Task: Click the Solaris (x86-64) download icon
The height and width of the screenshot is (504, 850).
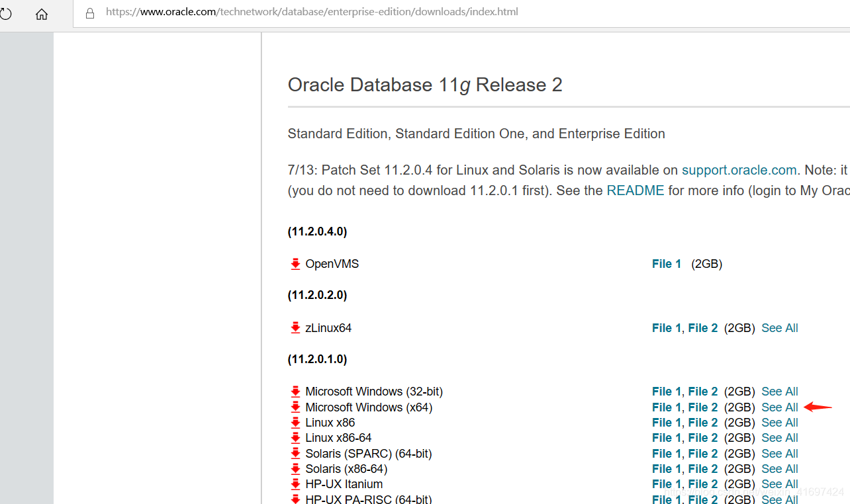Action: point(295,469)
